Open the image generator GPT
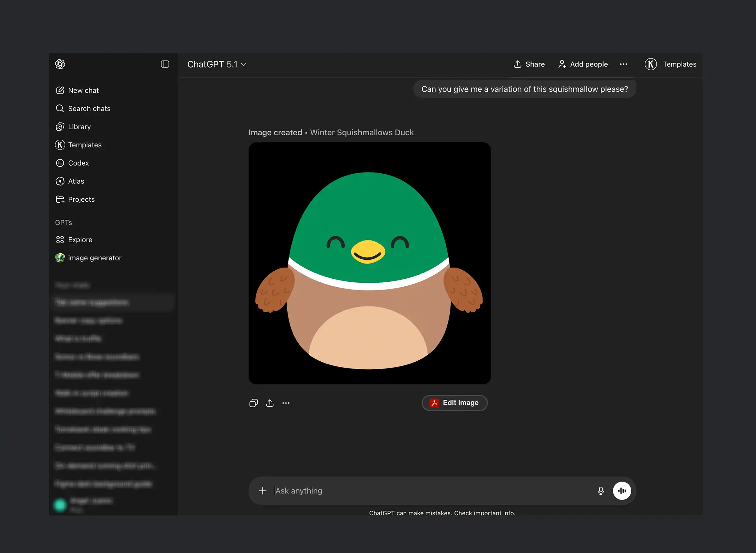The height and width of the screenshot is (553, 756). click(89, 258)
